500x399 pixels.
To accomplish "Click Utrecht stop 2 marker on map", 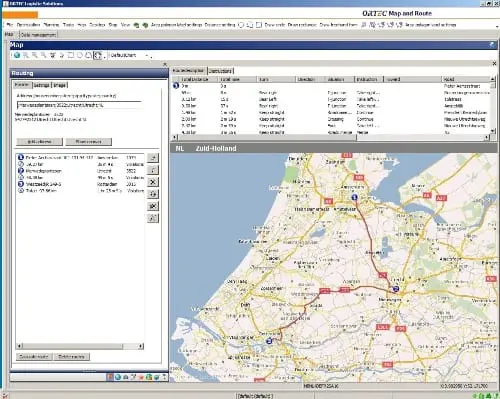I will coord(396,289).
